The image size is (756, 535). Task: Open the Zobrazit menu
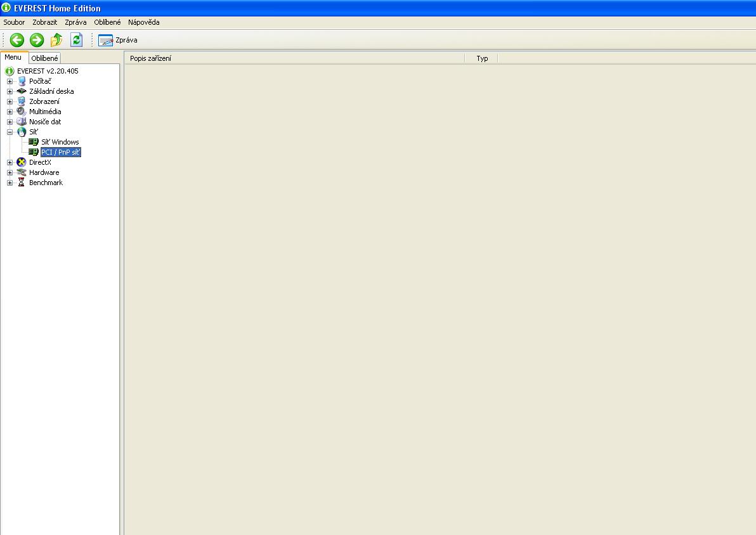45,22
